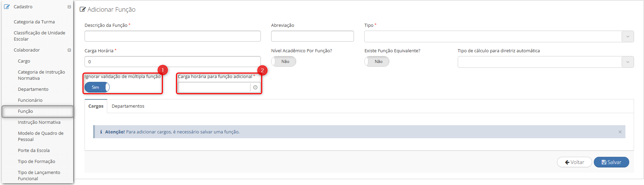
Task: Switch to the Departamentos tab
Action: 128,106
